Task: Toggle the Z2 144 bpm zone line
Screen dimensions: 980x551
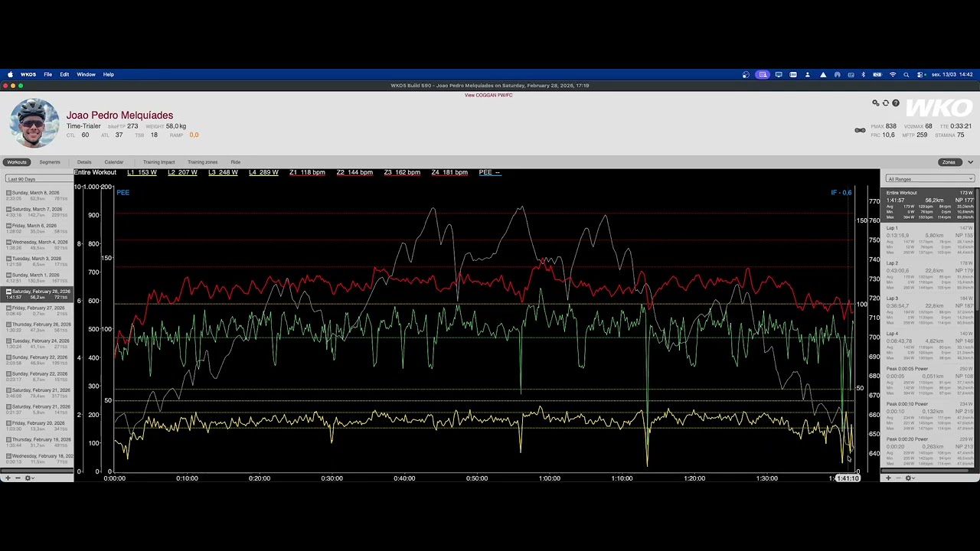Action: (x=354, y=172)
